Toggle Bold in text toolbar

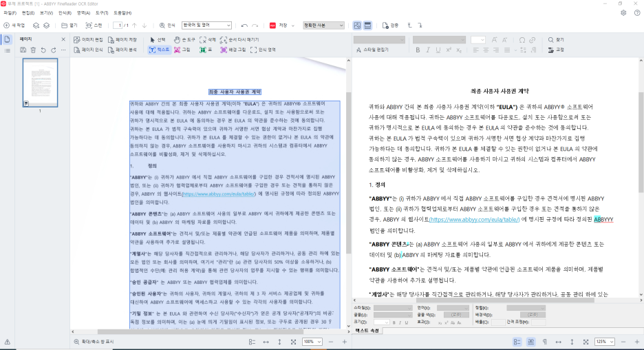(x=418, y=50)
